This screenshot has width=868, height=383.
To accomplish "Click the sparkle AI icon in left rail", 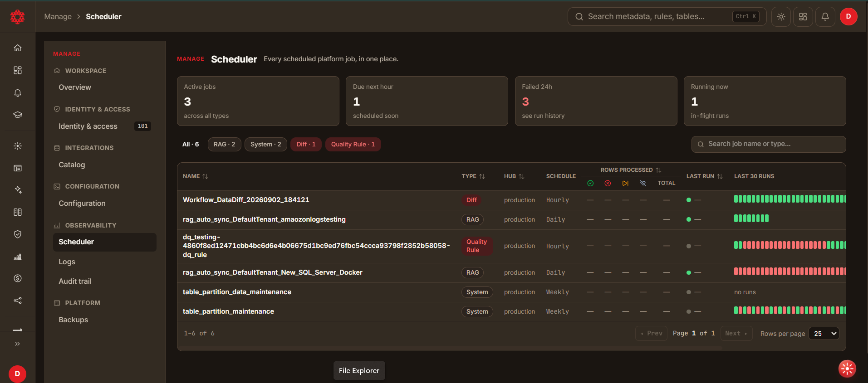I will pos(18,190).
